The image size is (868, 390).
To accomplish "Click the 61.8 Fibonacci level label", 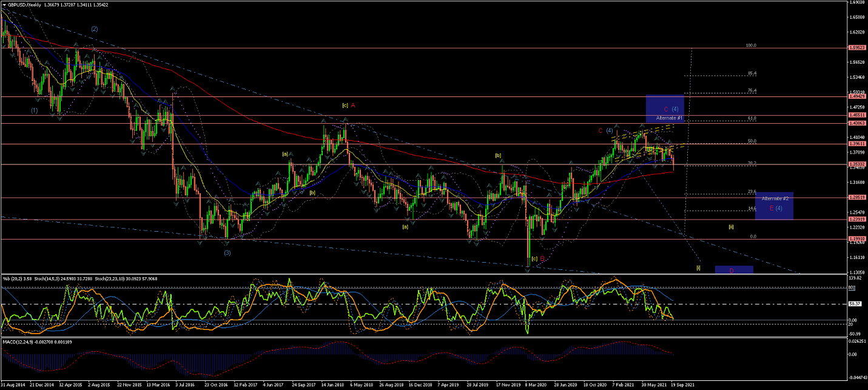I will pyautogui.click(x=752, y=118).
